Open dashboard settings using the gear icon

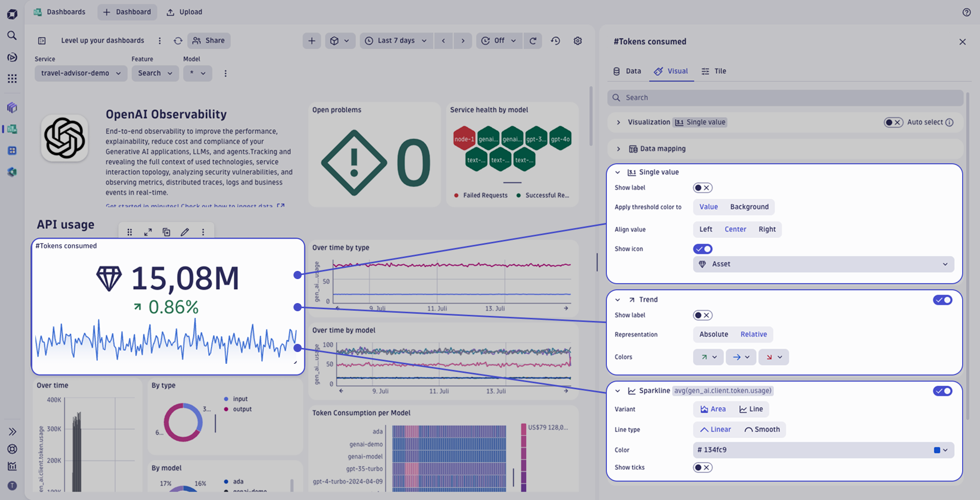pyautogui.click(x=577, y=40)
